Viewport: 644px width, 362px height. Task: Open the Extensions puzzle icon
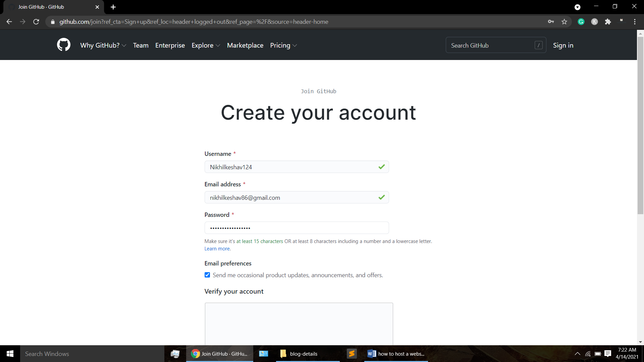pos(608,22)
